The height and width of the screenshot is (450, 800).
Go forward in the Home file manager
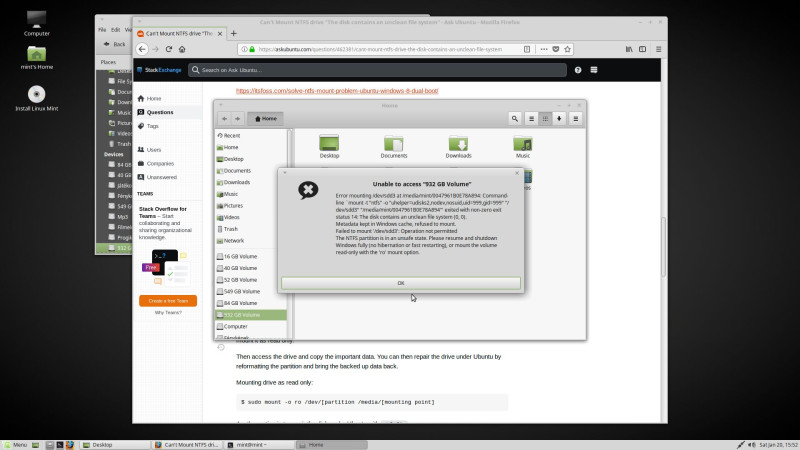click(x=237, y=119)
